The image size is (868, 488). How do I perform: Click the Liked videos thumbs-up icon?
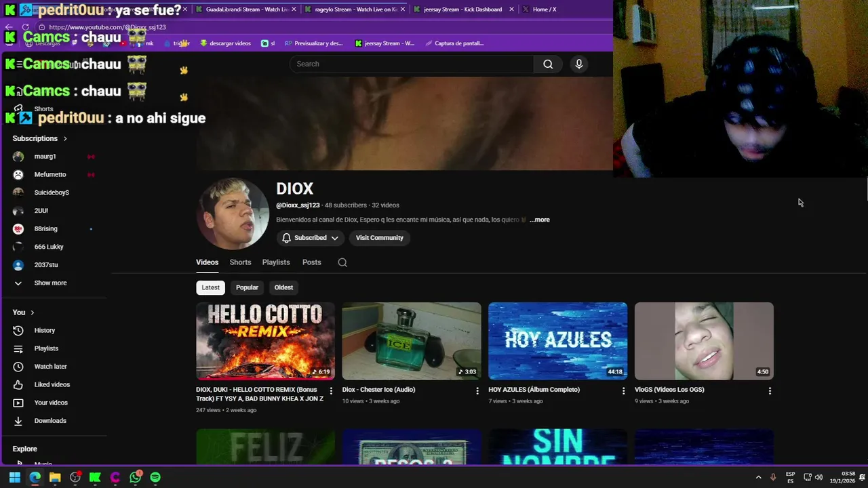click(18, 384)
